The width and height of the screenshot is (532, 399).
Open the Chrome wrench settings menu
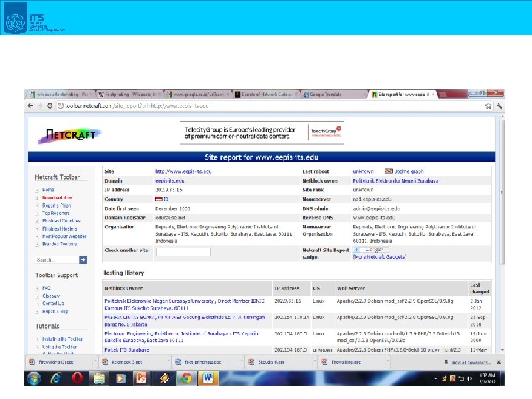[x=499, y=106]
